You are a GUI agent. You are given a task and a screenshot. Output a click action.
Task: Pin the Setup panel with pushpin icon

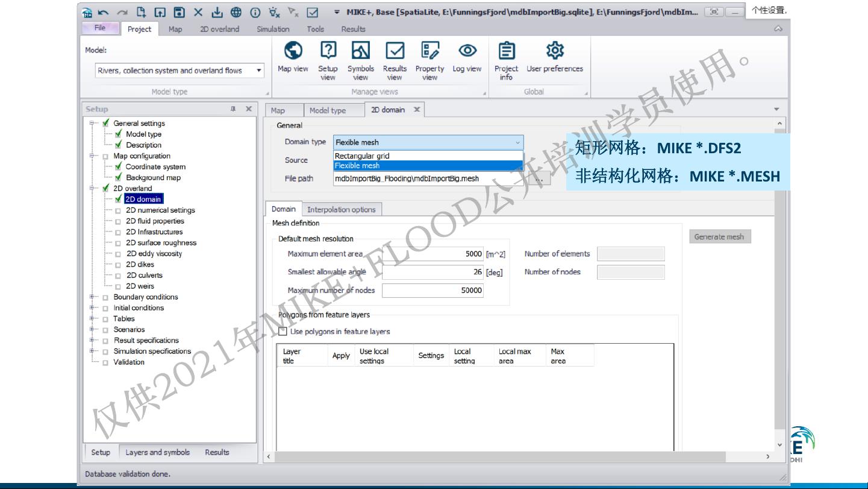[x=233, y=109]
